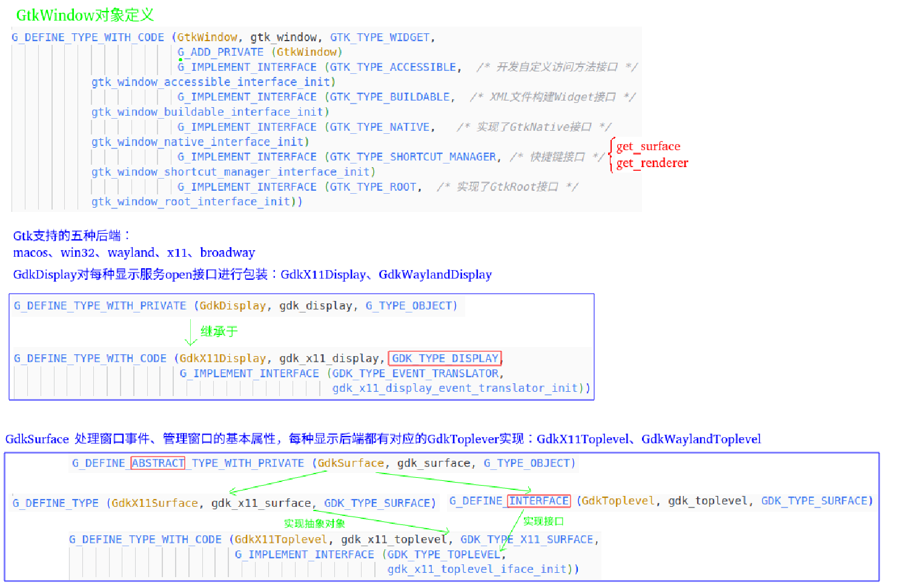Click orange "GdkSurface" in the abstract type line
The width and height of the screenshot is (897, 588).
(x=351, y=463)
